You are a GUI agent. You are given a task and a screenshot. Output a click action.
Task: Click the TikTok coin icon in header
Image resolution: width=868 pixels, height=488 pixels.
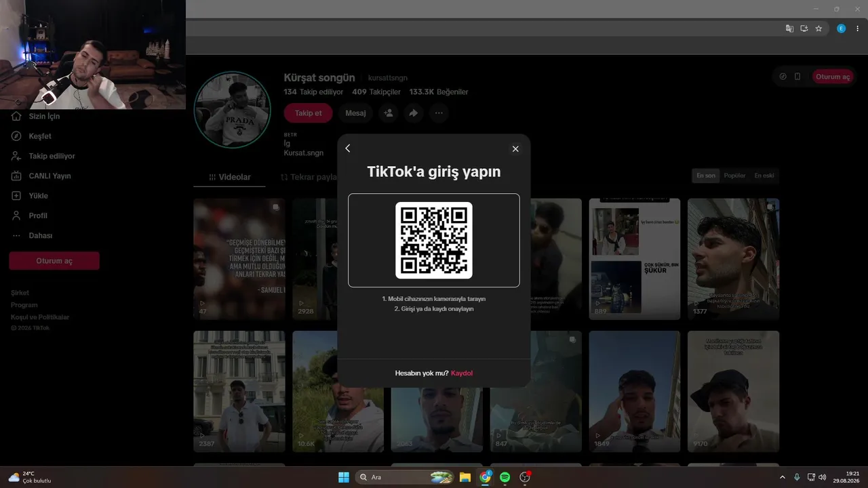783,77
